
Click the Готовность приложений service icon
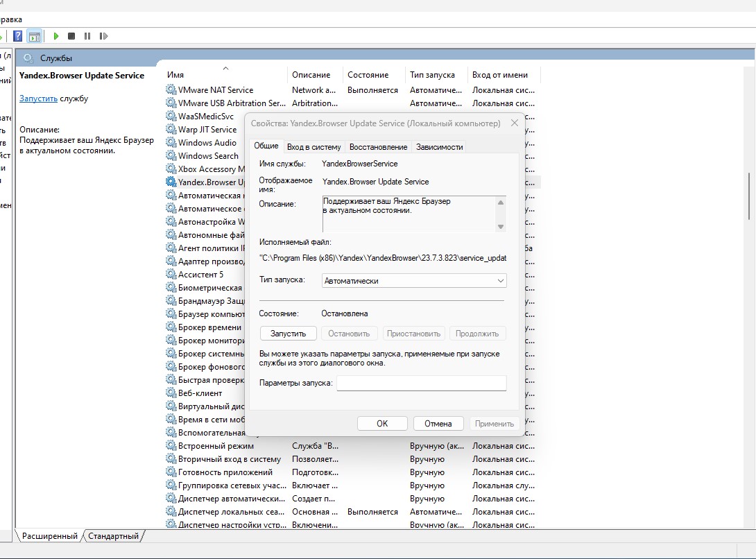click(x=171, y=472)
